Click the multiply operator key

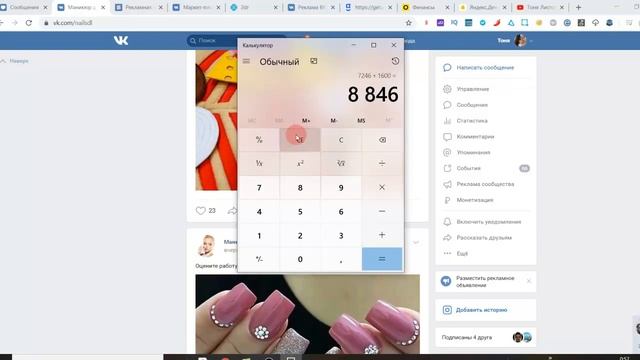(x=382, y=188)
